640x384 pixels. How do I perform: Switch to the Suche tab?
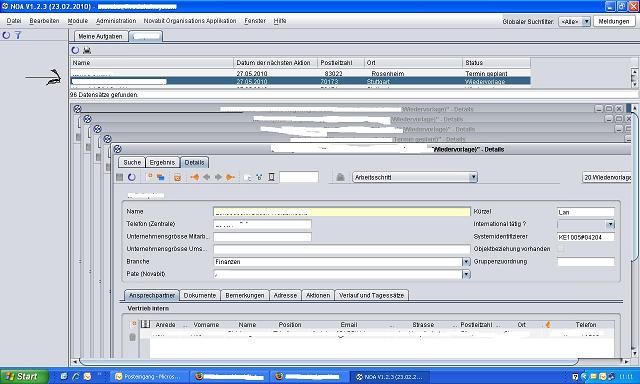[132, 162]
